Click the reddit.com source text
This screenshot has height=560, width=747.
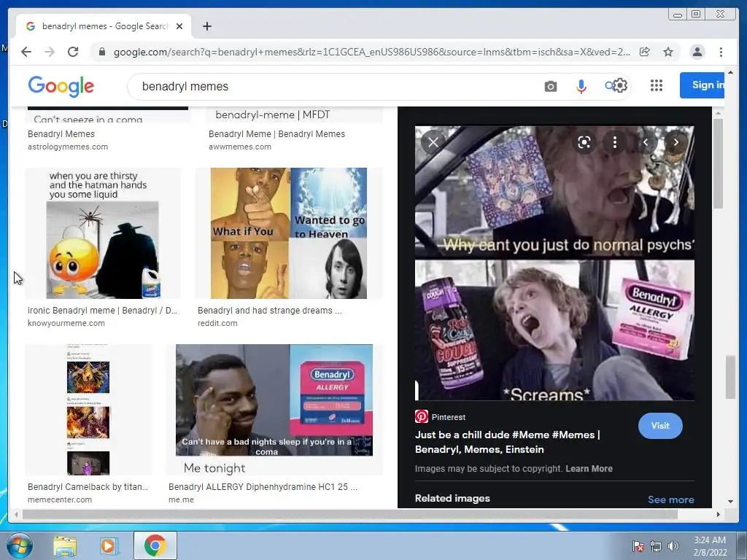(x=217, y=323)
